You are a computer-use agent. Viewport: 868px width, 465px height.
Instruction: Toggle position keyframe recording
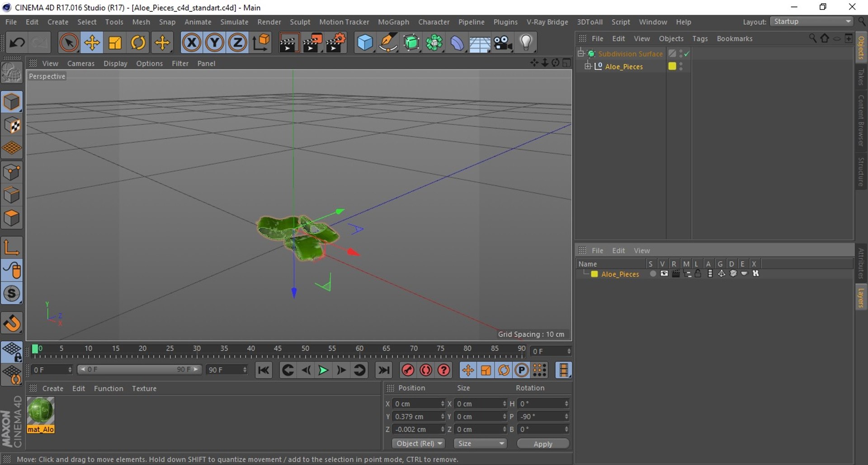(467, 370)
